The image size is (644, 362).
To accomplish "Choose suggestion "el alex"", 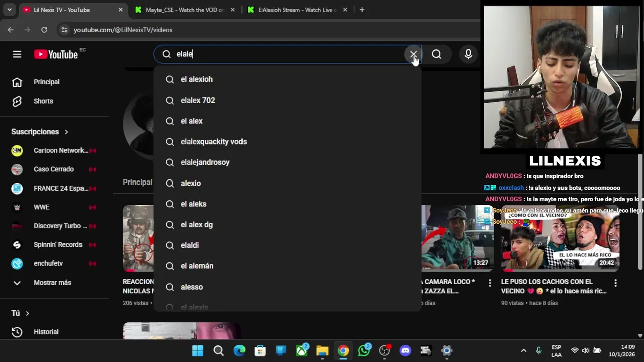I will [x=287, y=121].
